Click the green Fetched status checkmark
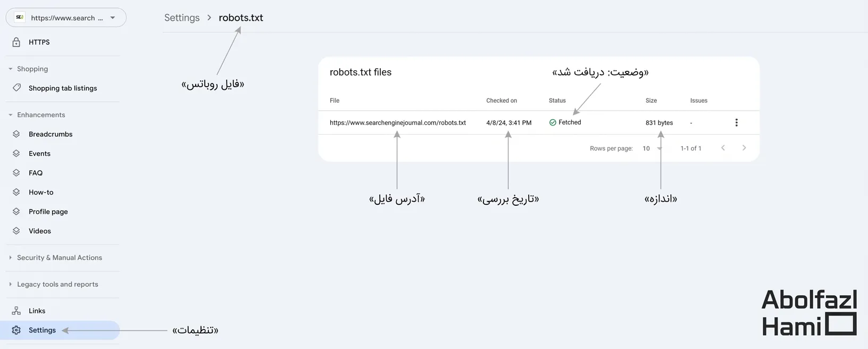 pyautogui.click(x=553, y=122)
